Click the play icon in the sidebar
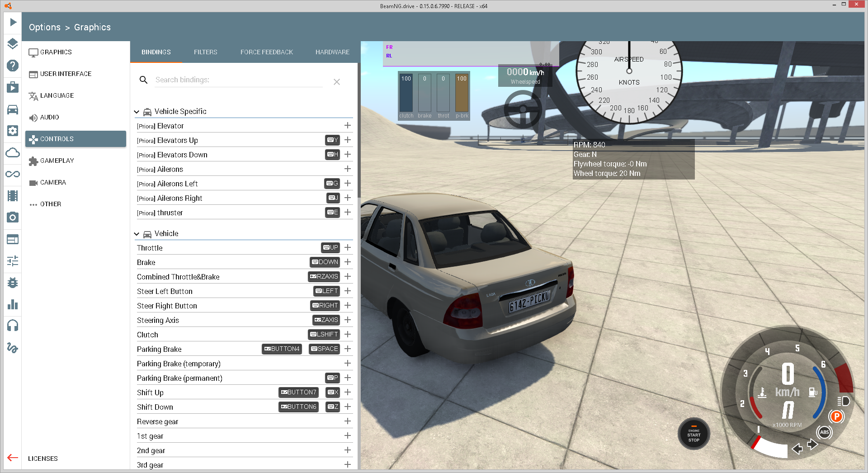The image size is (868, 473). [x=13, y=22]
